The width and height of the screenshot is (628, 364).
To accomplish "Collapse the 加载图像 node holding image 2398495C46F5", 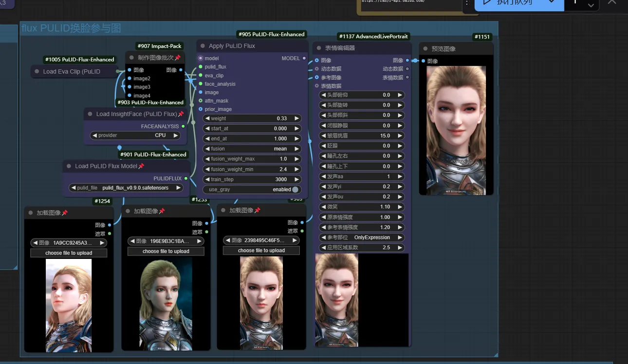I will coord(223,210).
